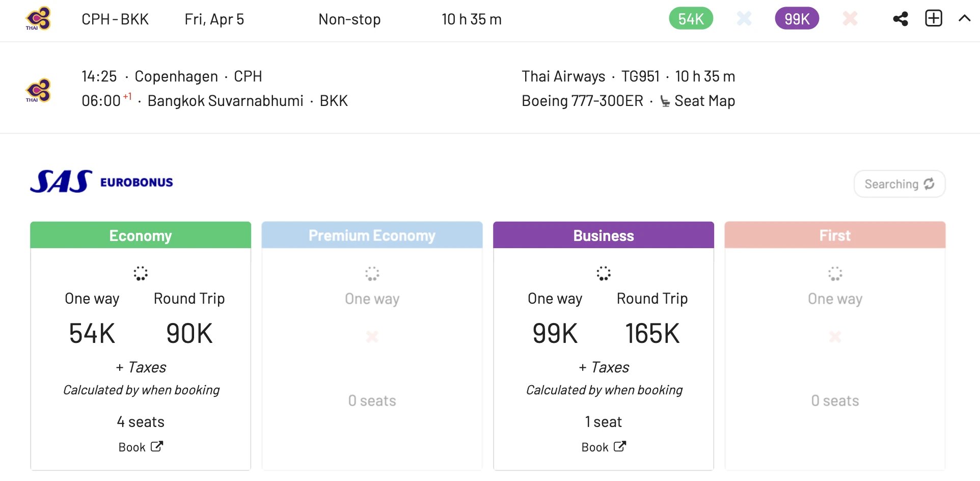Click the add plus-square icon
Image resolution: width=980 pixels, height=481 pixels.
[x=934, y=18]
